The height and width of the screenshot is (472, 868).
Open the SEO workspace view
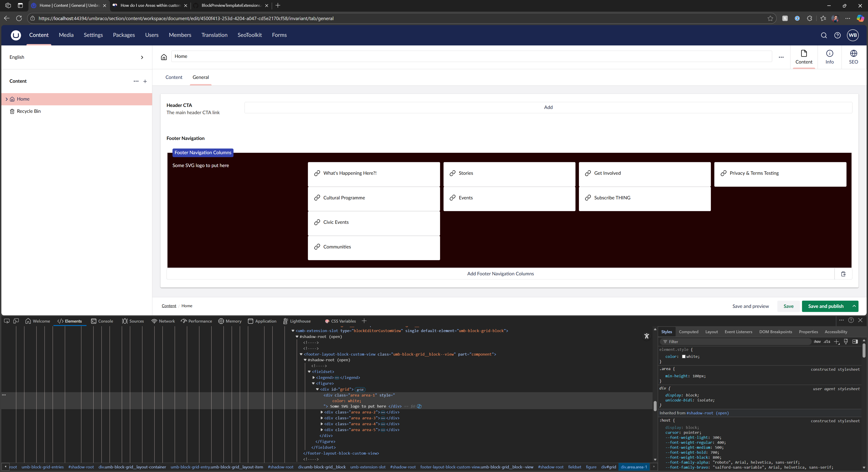click(853, 57)
